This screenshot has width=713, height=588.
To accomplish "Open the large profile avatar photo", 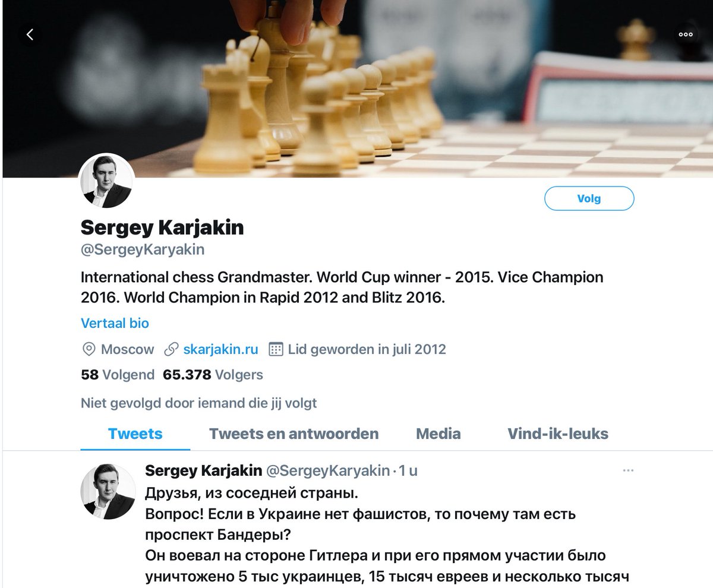I will (107, 182).
